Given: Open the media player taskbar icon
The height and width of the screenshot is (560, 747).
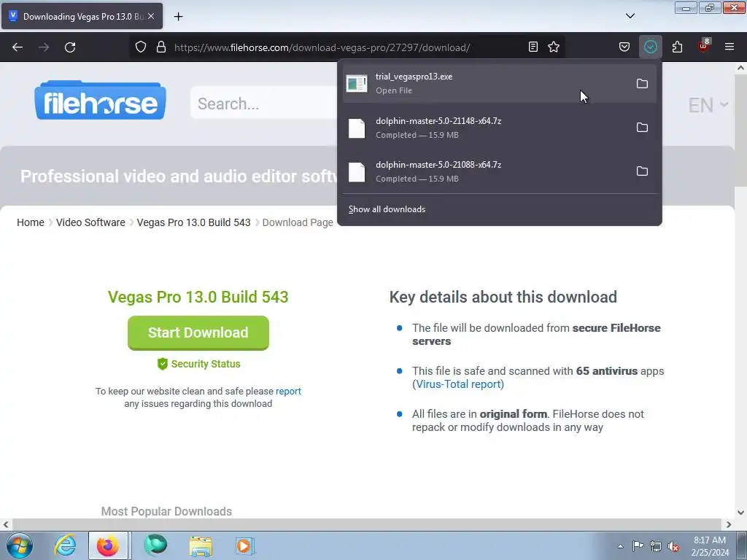Looking at the screenshot, I should pos(245,545).
